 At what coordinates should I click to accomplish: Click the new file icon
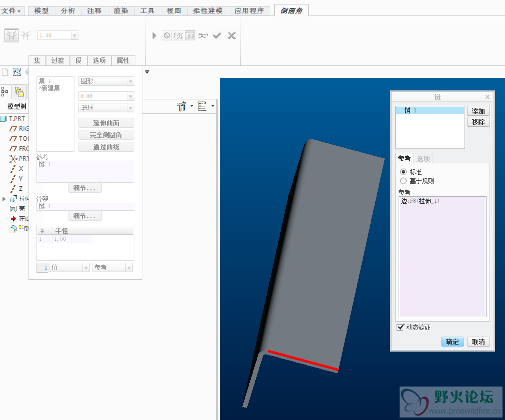pos(5,71)
